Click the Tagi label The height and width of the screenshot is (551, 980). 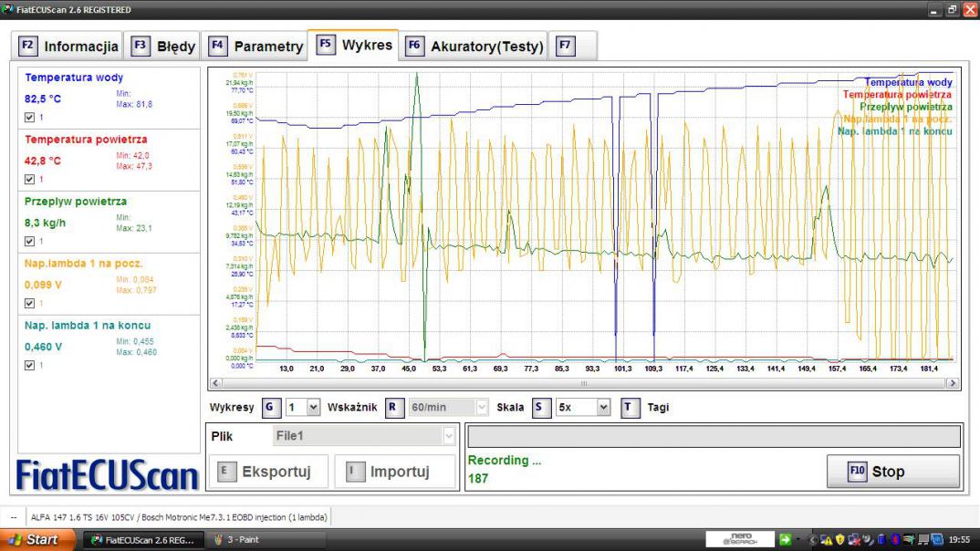coord(658,407)
